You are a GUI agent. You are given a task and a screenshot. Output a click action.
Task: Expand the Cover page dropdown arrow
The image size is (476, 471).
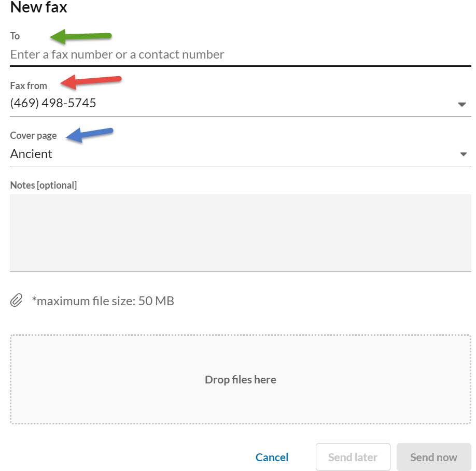point(463,154)
